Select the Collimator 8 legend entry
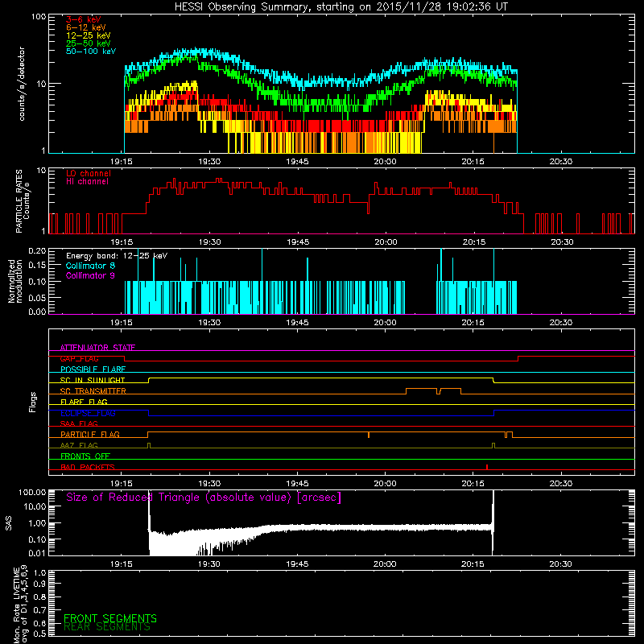This screenshot has width=644, height=644. pos(90,266)
